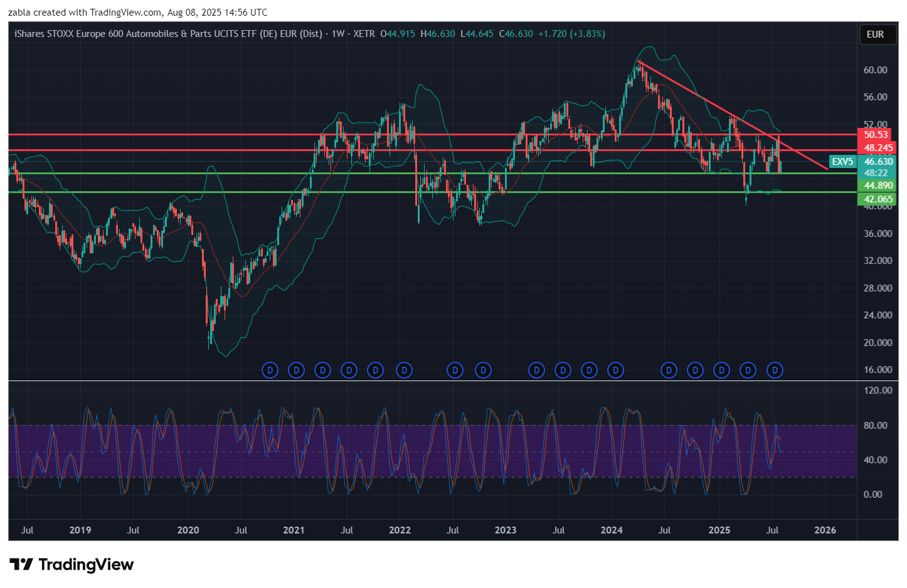The height and width of the screenshot is (588, 907).
Task: Click the EXV5 symbol label tag
Action: tap(842, 162)
